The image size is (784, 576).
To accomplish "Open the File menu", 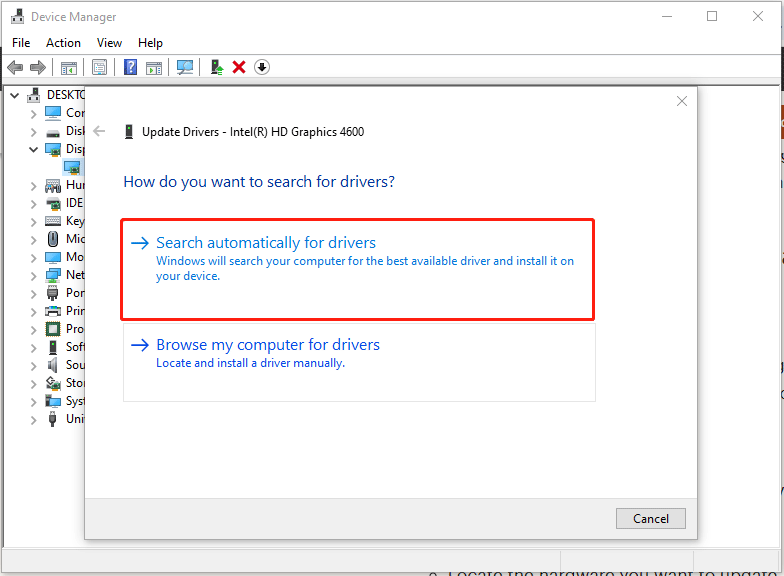I will point(21,43).
